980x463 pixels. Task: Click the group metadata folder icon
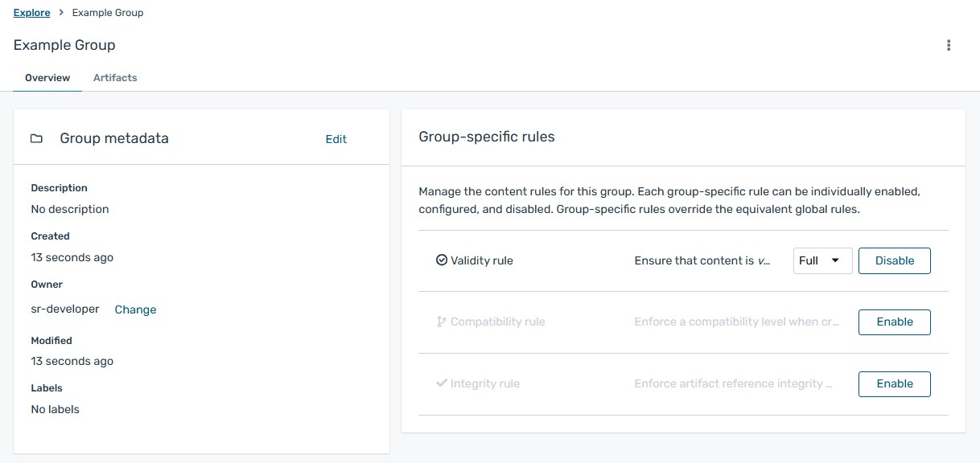36,138
